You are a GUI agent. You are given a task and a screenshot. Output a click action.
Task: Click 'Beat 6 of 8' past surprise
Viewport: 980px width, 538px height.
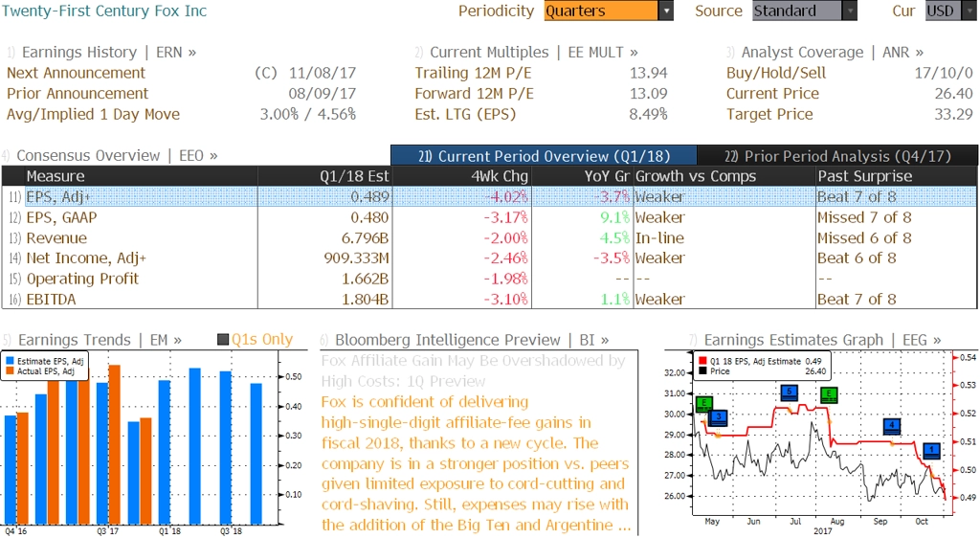tap(857, 258)
